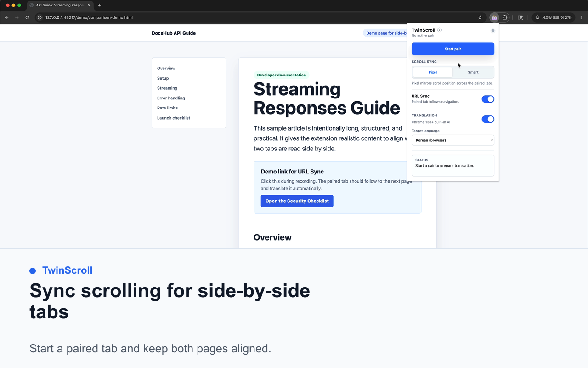Screen dimensions: 588x368
Task: Select Smart scroll sync mode
Action: (473, 72)
